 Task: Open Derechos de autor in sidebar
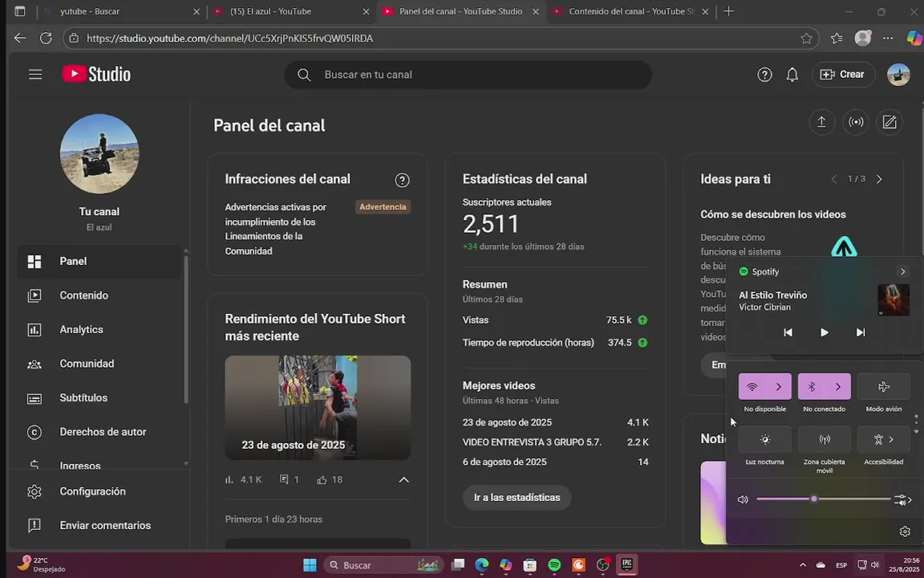coord(99,433)
